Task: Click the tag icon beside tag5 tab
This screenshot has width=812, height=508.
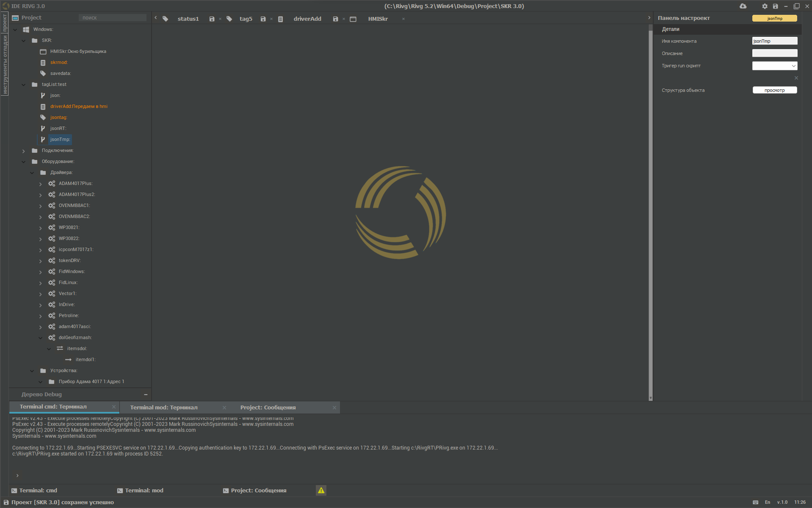Action: 229,19
